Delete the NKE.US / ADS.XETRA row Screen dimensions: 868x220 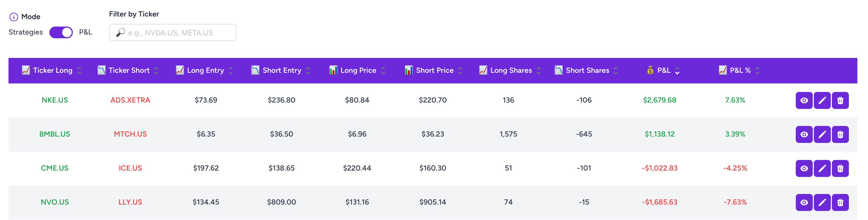coord(840,100)
